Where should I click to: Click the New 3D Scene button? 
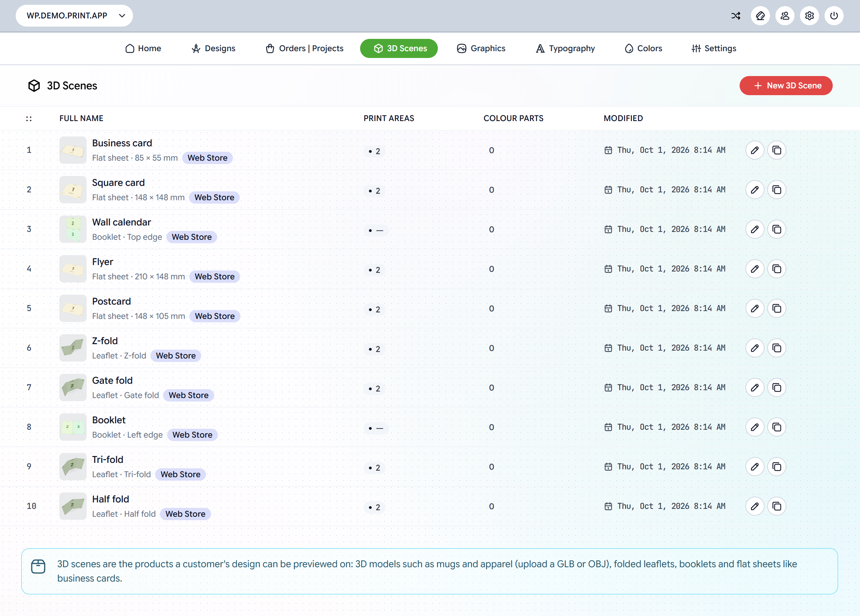pos(786,86)
